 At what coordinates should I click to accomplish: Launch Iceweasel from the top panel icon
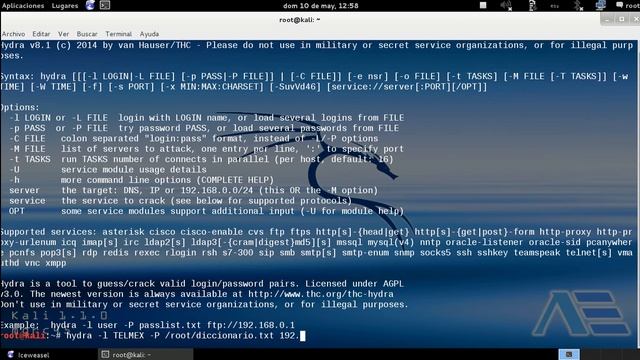point(90,5)
